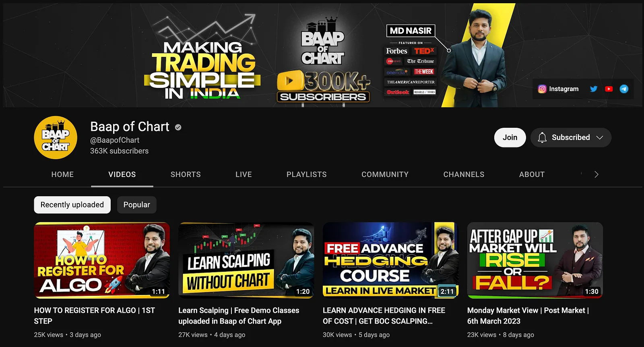
Task: Expand the Subscribed dropdown chevron
Action: (599, 137)
